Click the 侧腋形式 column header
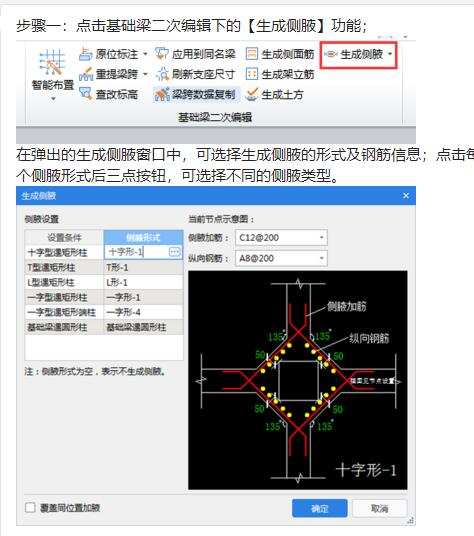The width and height of the screenshot is (474, 536). pos(143,237)
